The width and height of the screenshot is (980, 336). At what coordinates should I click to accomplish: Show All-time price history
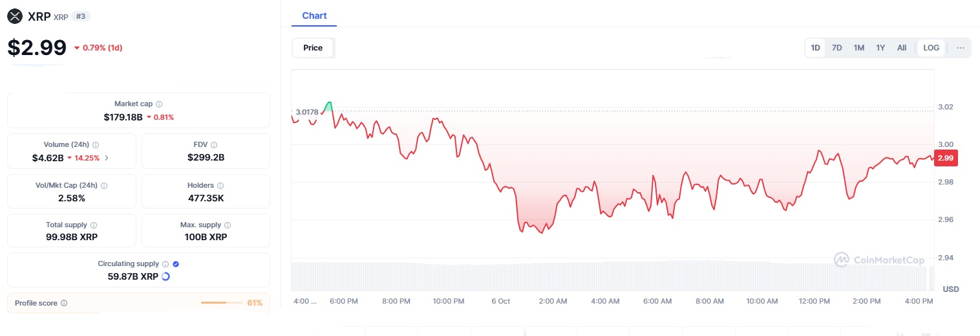point(902,48)
